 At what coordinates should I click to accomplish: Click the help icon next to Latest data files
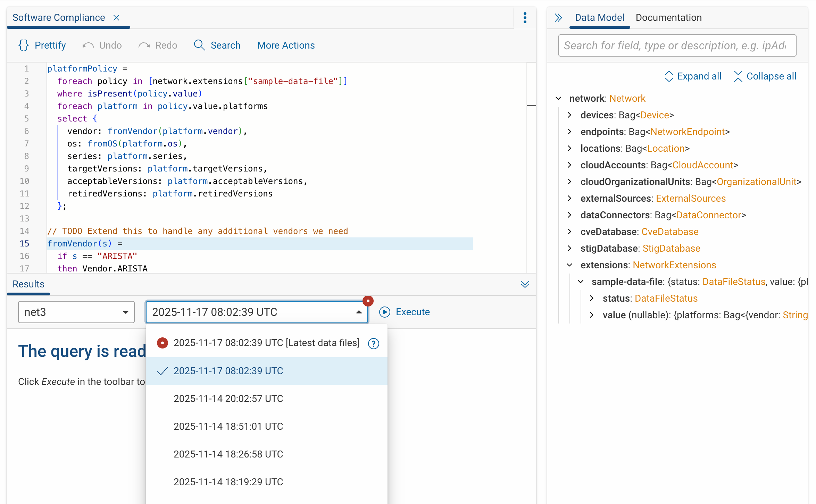click(373, 344)
